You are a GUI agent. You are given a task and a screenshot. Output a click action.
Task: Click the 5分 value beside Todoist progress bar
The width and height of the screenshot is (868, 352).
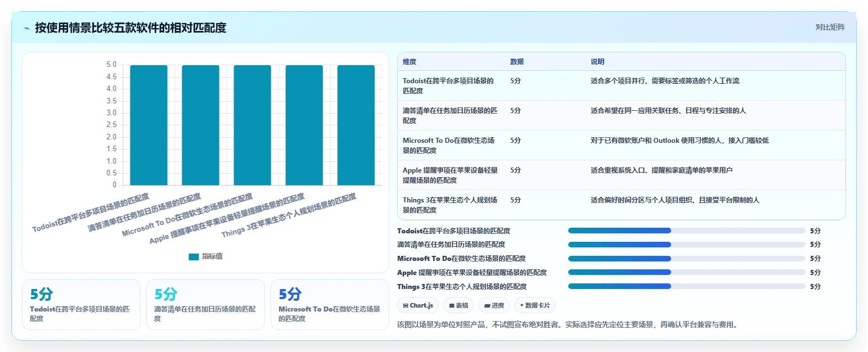click(815, 231)
